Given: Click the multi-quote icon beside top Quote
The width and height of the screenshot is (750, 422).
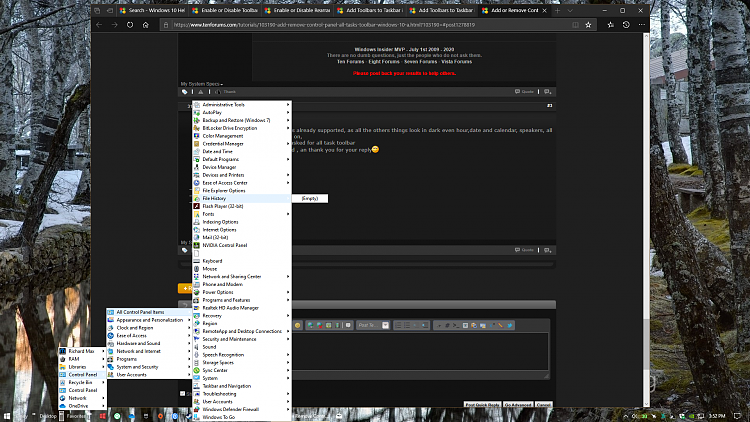Looking at the screenshot, I should [548, 92].
